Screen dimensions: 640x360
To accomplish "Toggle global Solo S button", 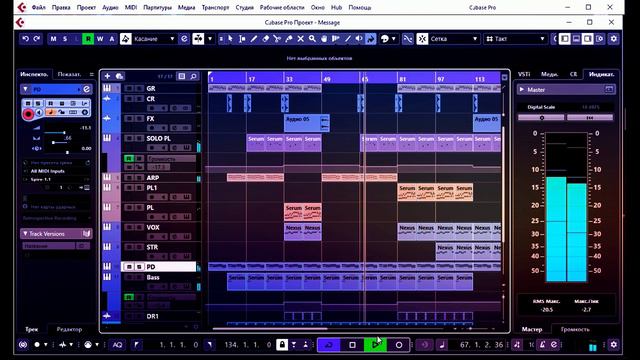I will pos(65,39).
